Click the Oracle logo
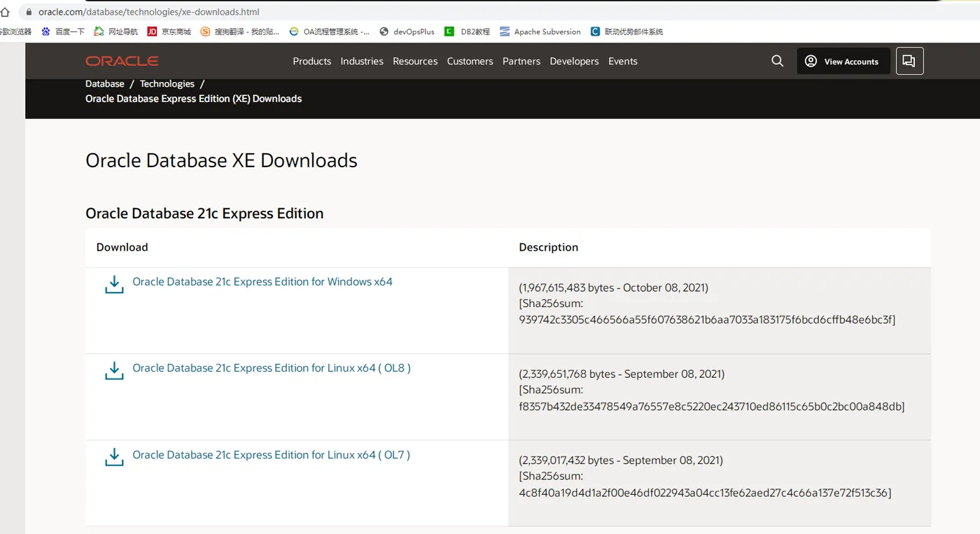 coord(122,61)
